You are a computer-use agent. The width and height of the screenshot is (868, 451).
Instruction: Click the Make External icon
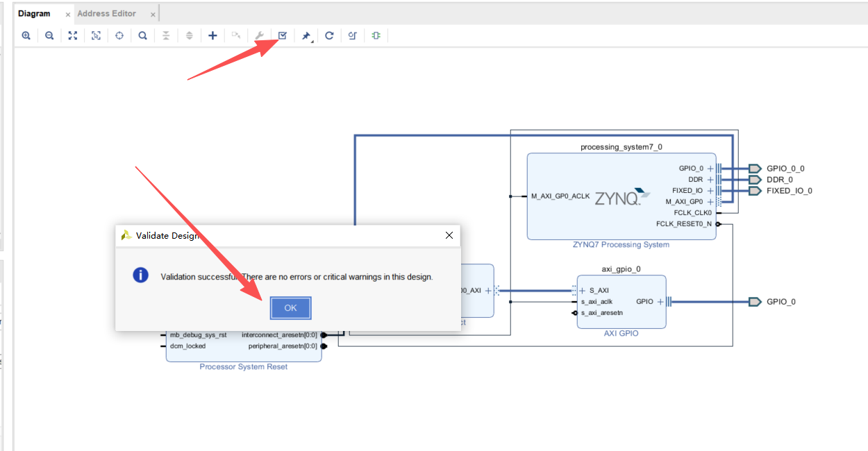pyautogui.click(x=236, y=35)
